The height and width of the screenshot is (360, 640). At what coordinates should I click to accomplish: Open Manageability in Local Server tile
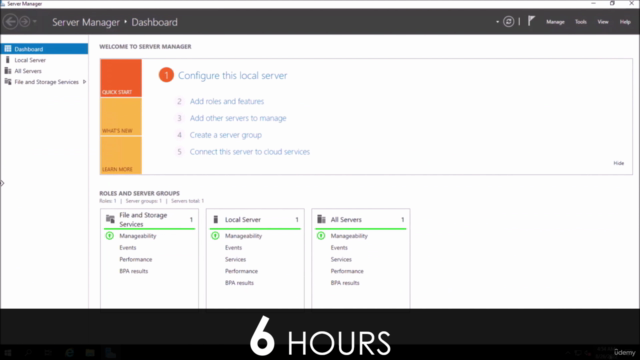(243, 236)
